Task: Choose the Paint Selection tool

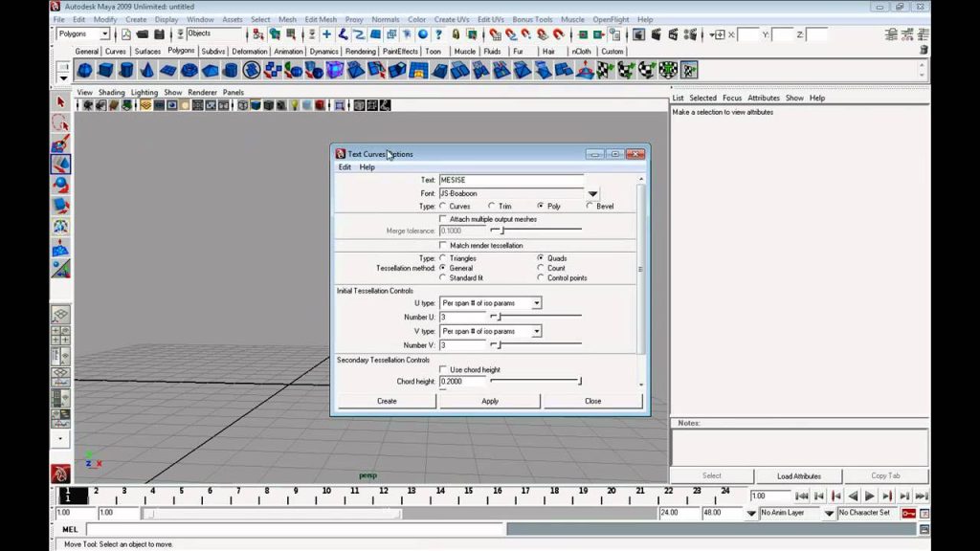Action: tap(60, 143)
